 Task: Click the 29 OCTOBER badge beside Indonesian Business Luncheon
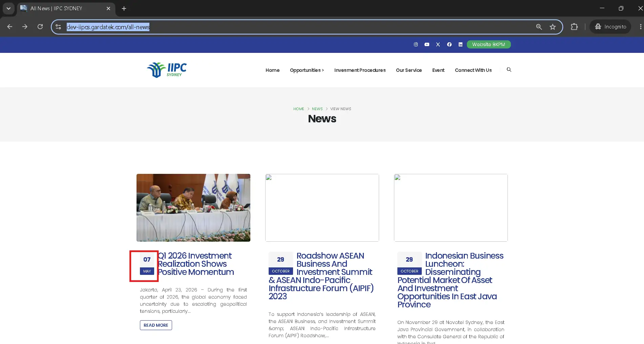(x=410, y=263)
